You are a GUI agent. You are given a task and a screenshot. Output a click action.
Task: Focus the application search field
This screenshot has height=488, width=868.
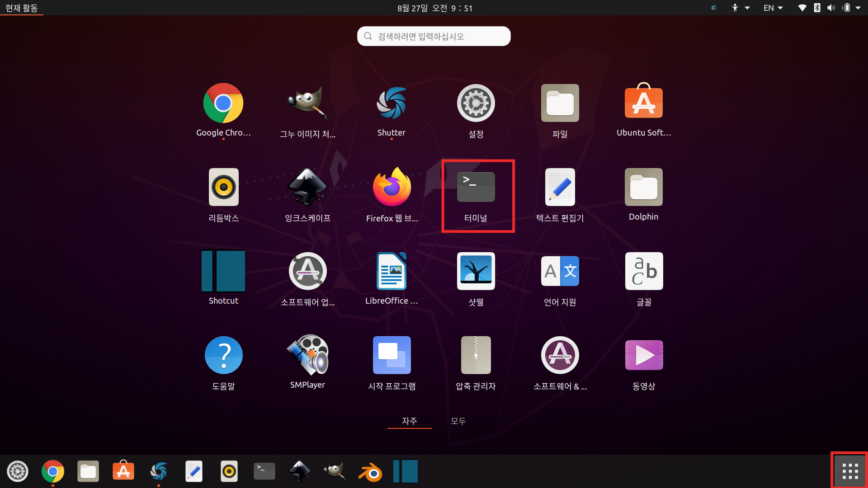tap(434, 36)
